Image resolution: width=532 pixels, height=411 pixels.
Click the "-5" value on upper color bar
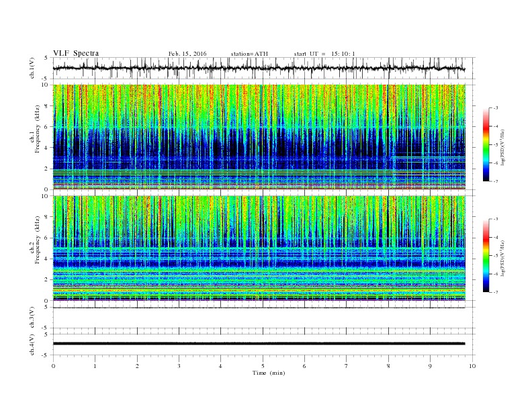pos(496,145)
